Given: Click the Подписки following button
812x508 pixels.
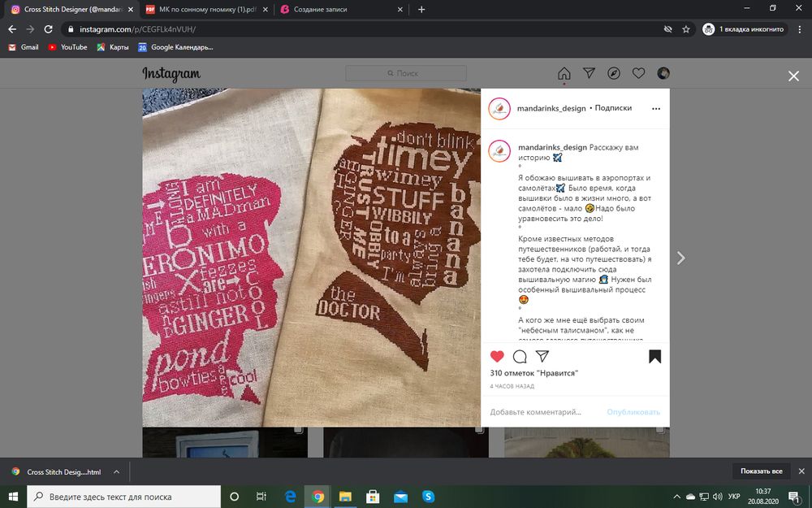Looking at the screenshot, I should (x=613, y=108).
